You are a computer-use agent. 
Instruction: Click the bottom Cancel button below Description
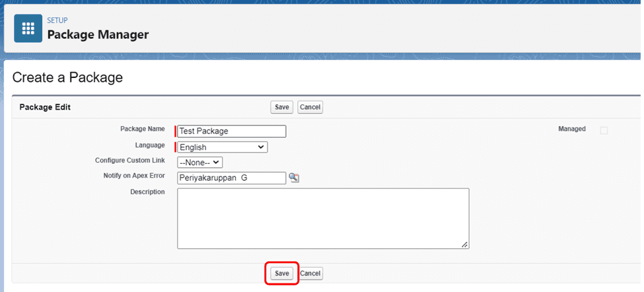(310, 273)
